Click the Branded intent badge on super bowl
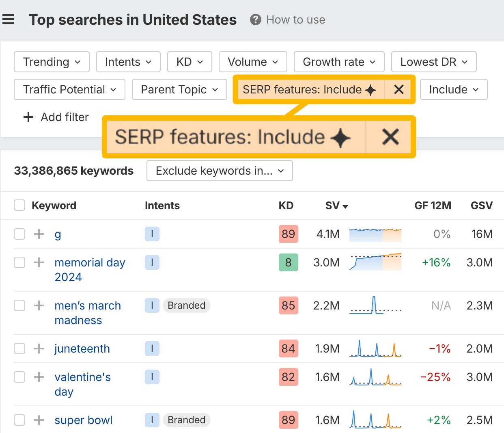The height and width of the screenshot is (433, 504). (x=187, y=420)
